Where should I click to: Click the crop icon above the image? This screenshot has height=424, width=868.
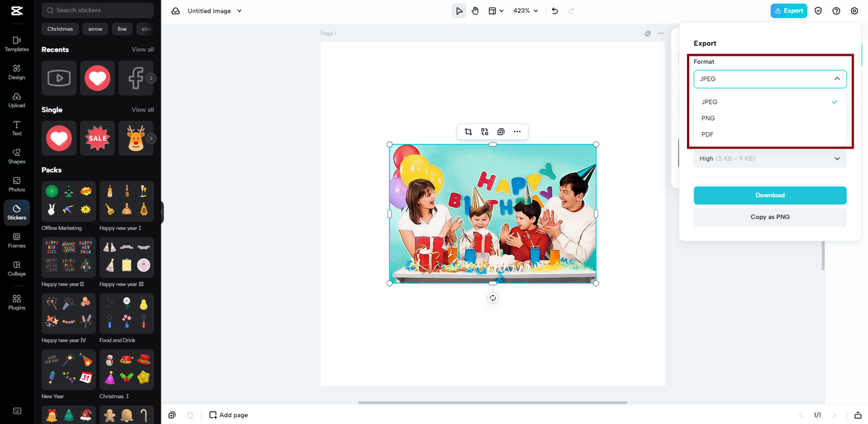pos(469,132)
